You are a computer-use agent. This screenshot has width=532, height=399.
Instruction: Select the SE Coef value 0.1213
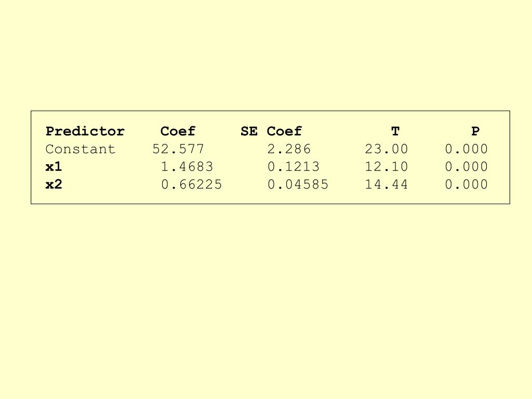coord(294,167)
